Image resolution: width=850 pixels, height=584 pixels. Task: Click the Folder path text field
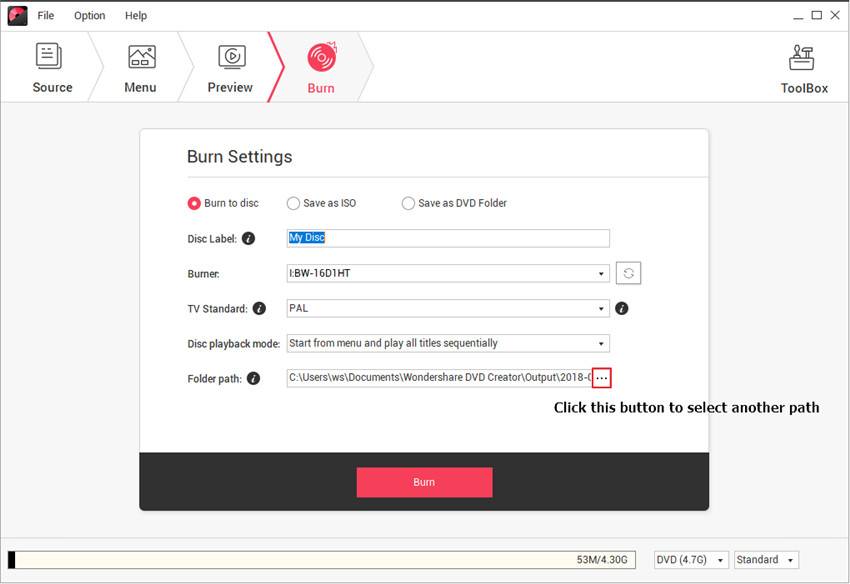(x=439, y=378)
